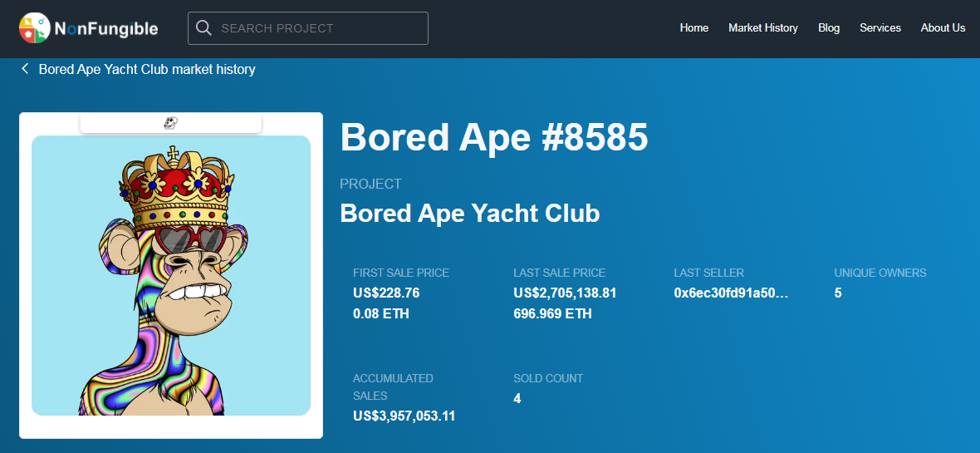This screenshot has height=453, width=980.
Task: Click the search magnifier icon
Action: click(x=203, y=28)
